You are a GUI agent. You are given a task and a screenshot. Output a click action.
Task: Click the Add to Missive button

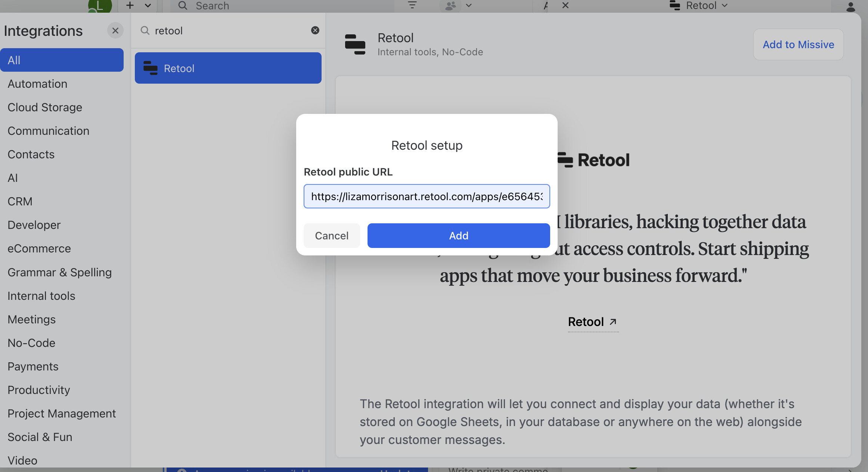click(798, 44)
